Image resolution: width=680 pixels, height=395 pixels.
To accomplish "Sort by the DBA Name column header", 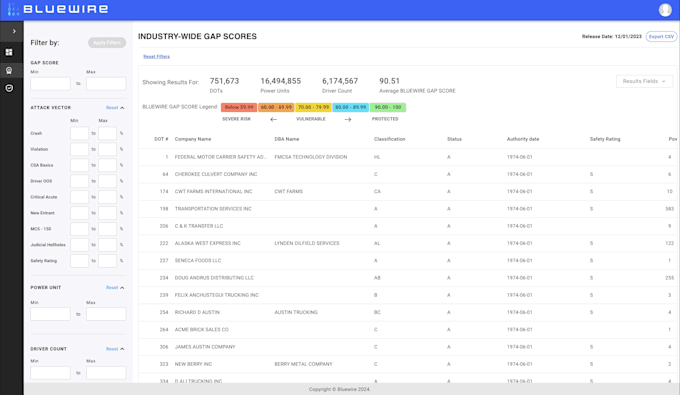I will (287, 139).
